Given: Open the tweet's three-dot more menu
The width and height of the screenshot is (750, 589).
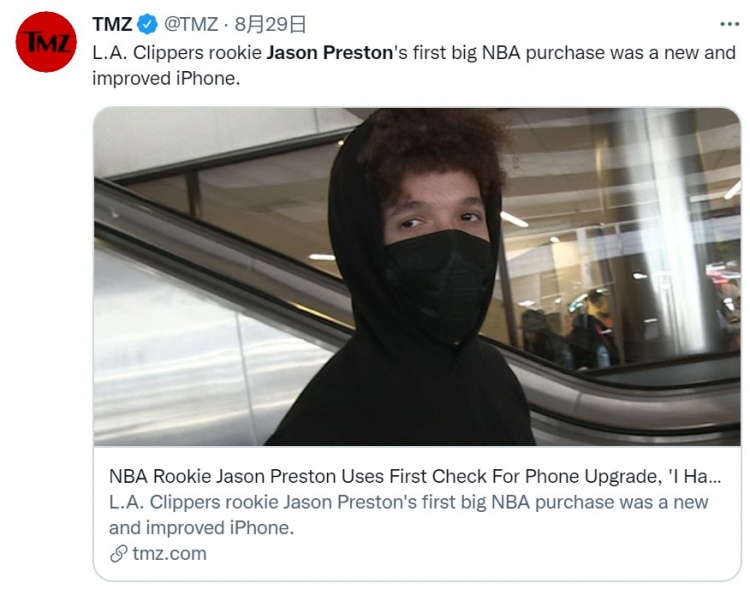Looking at the screenshot, I should pyautogui.click(x=729, y=24).
